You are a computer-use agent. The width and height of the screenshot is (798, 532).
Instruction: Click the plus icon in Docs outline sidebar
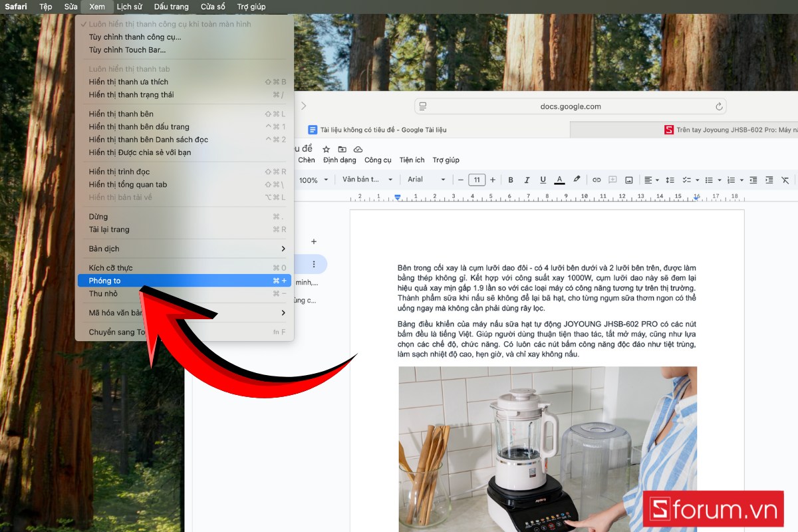[314, 241]
